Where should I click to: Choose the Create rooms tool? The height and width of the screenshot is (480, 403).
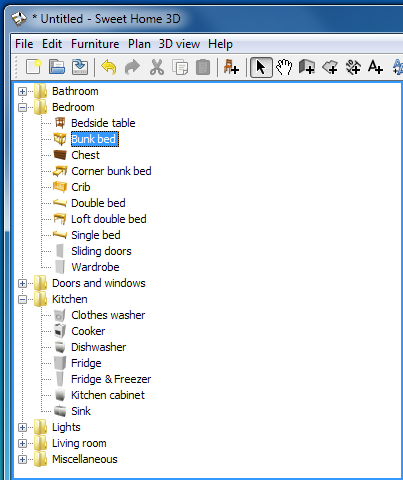point(330,67)
